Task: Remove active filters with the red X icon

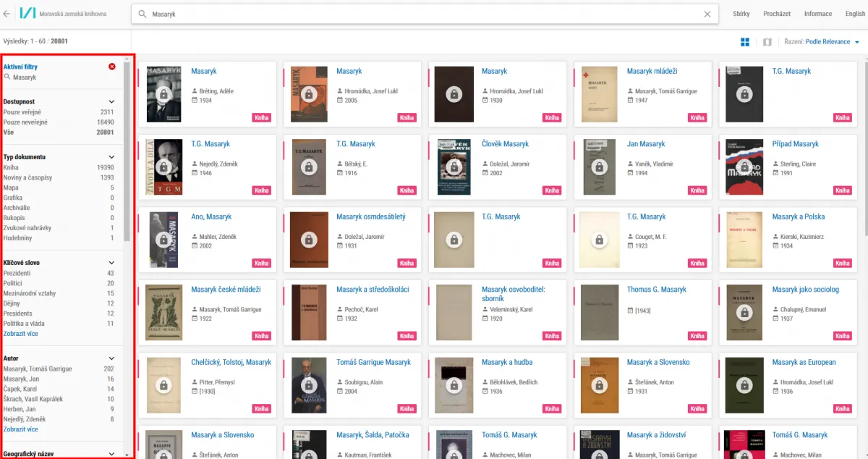Action: (112, 67)
